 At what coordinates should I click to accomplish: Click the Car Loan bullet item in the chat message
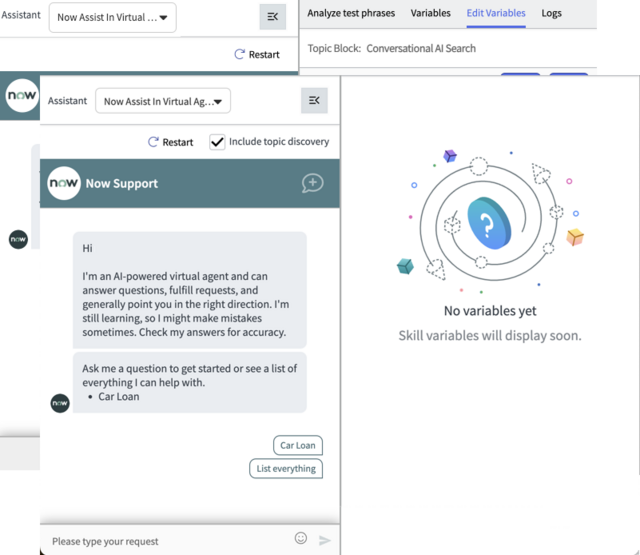(x=119, y=397)
